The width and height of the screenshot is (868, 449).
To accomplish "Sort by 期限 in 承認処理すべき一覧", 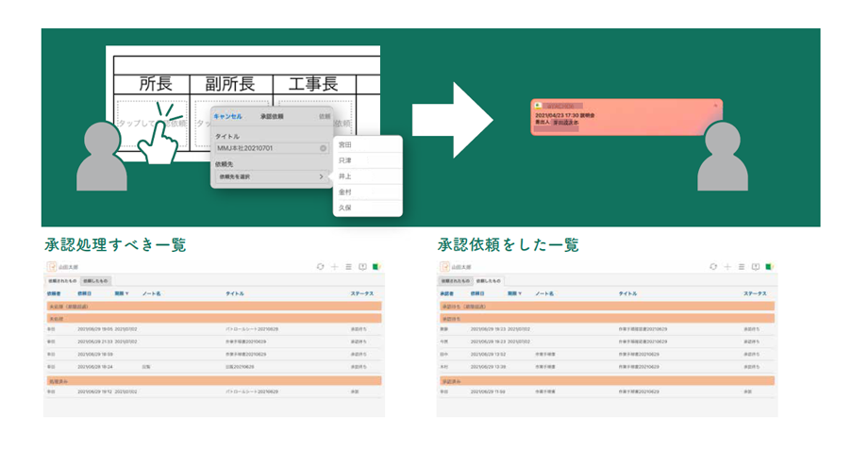I will [121, 293].
